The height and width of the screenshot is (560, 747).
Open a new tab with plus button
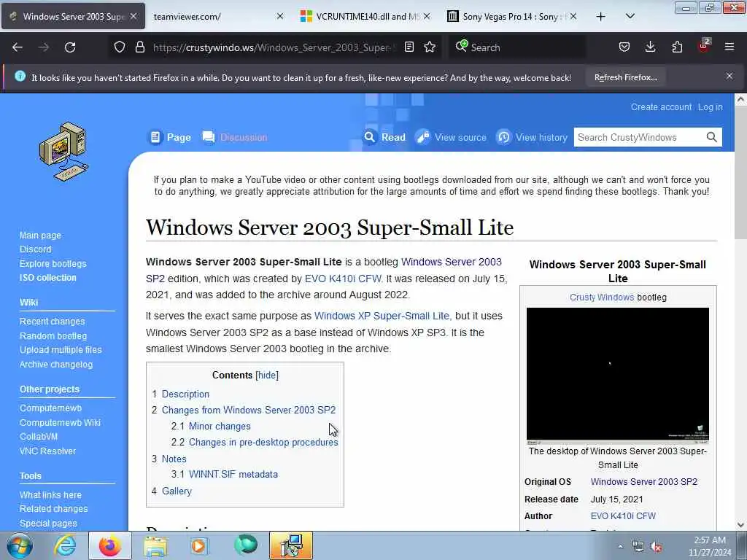[x=601, y=17]
